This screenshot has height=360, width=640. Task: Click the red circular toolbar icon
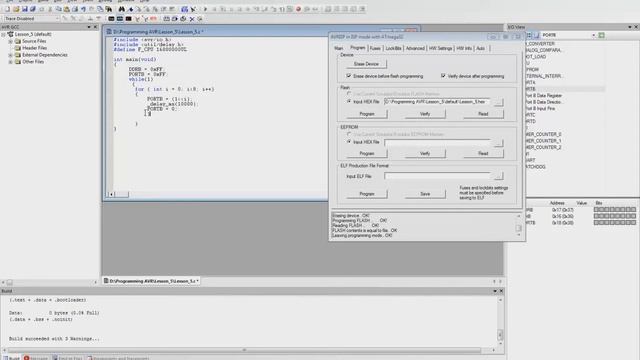coord(298,9)
